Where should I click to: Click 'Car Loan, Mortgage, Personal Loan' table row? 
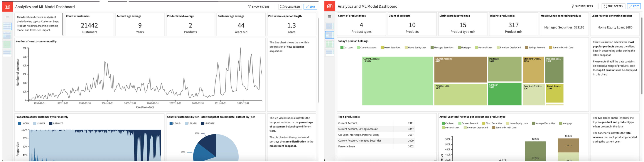click(376, 135)
